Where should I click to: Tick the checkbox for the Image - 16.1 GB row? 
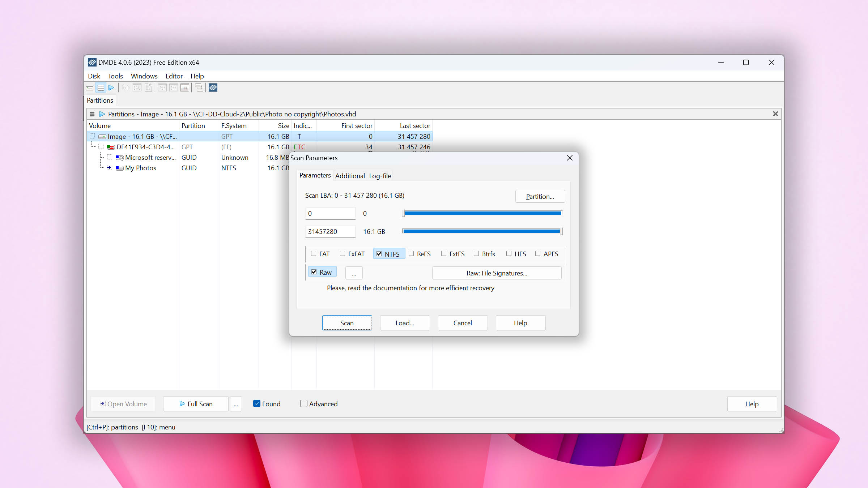point(92,136)
